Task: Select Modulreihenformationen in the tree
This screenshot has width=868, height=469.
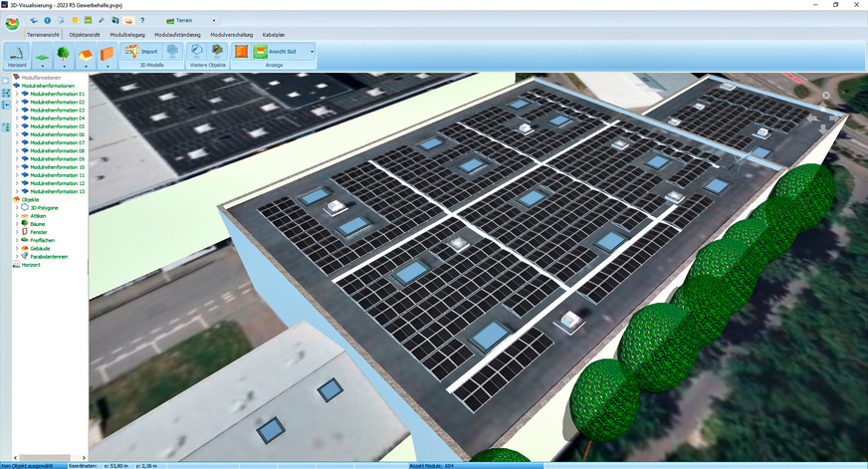Action: (48, 86)
